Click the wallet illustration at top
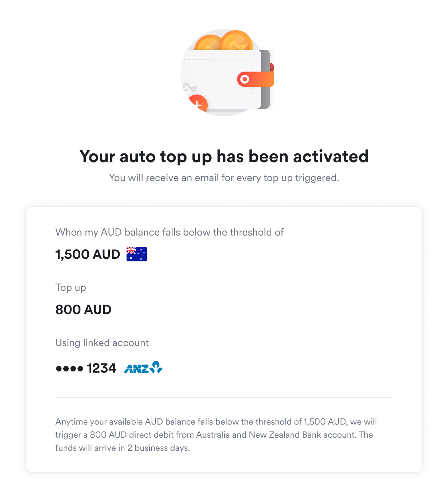Viewport: 448px width, 498px height. click(227, 73)
